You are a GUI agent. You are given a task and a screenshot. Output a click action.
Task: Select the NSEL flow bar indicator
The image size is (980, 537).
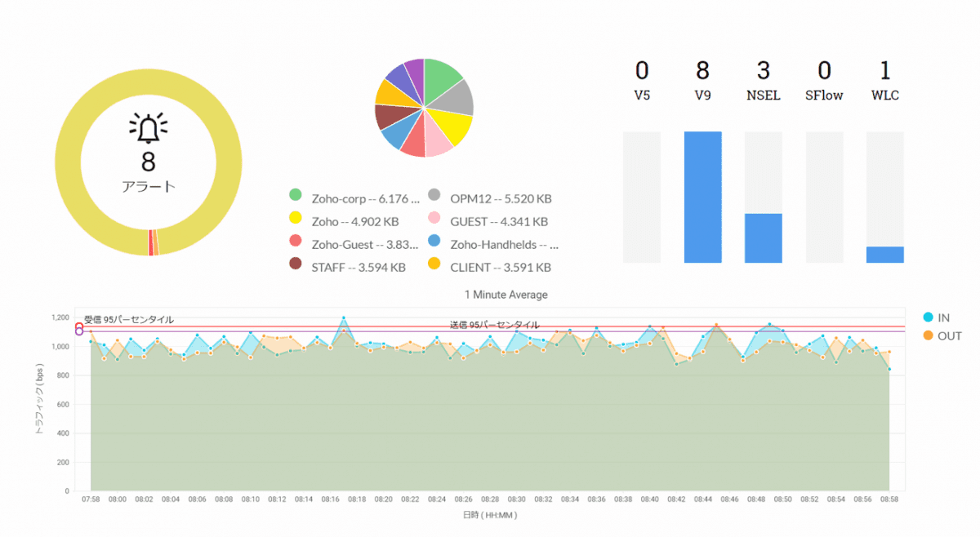763,238
